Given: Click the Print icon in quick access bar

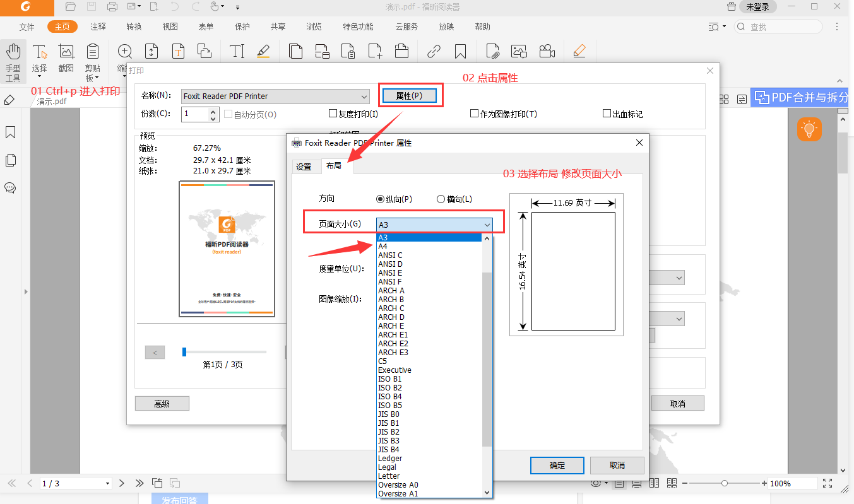Looking at the screenshot, I should pos(112,7).
